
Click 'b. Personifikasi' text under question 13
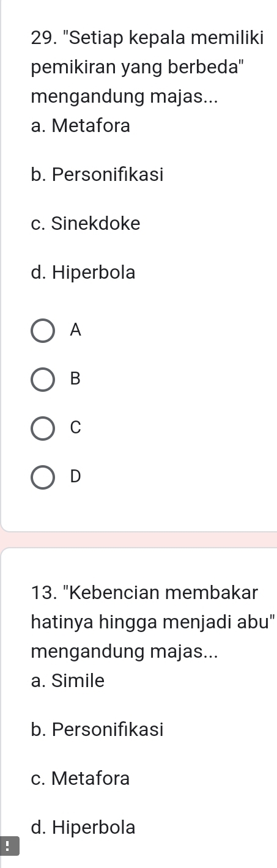coord(97,730)
